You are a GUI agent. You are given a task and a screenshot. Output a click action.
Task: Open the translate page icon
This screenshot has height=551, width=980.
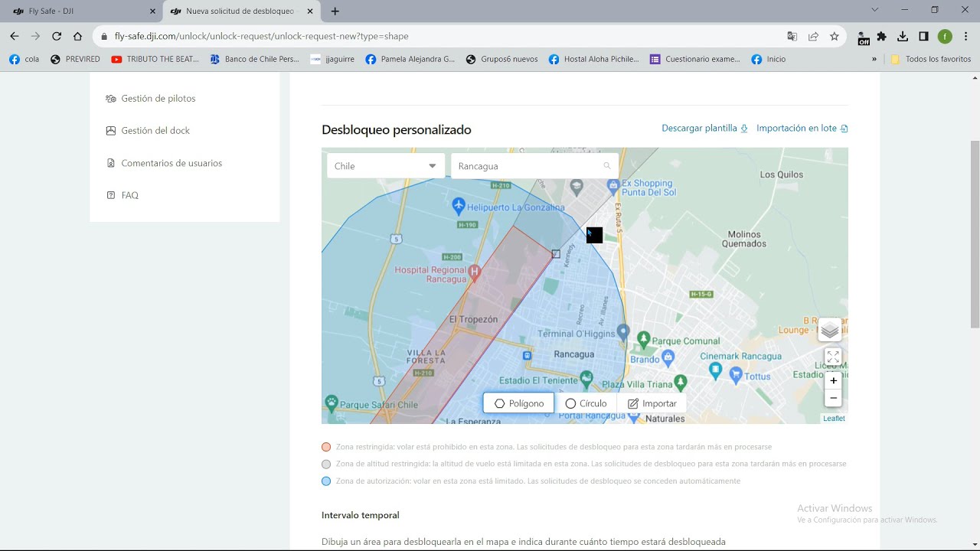click(x=792, y=36)
